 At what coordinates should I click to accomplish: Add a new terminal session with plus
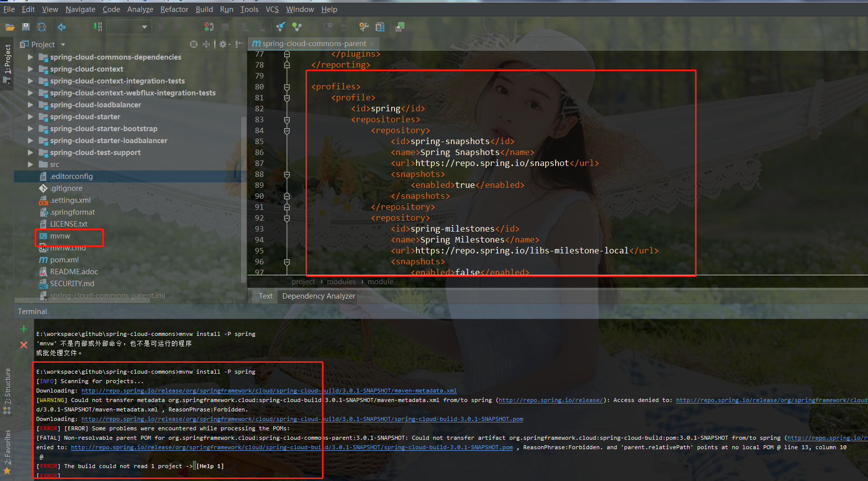[23, 329]
